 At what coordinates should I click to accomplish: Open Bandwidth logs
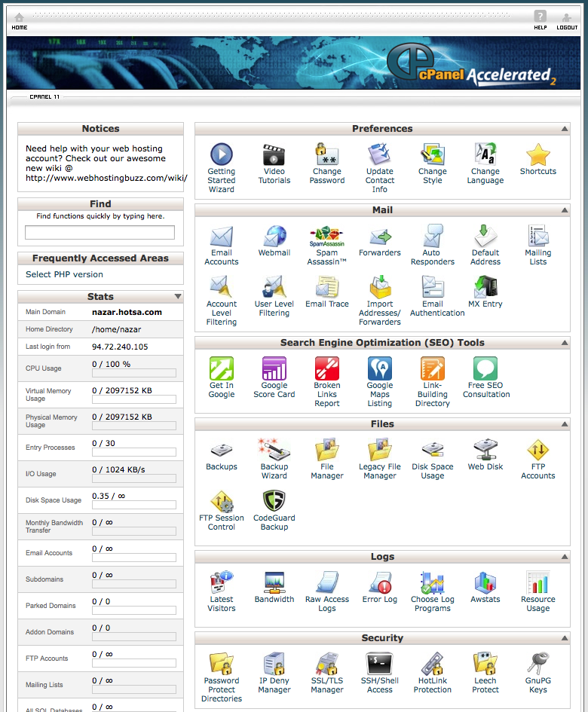(274, 582)
